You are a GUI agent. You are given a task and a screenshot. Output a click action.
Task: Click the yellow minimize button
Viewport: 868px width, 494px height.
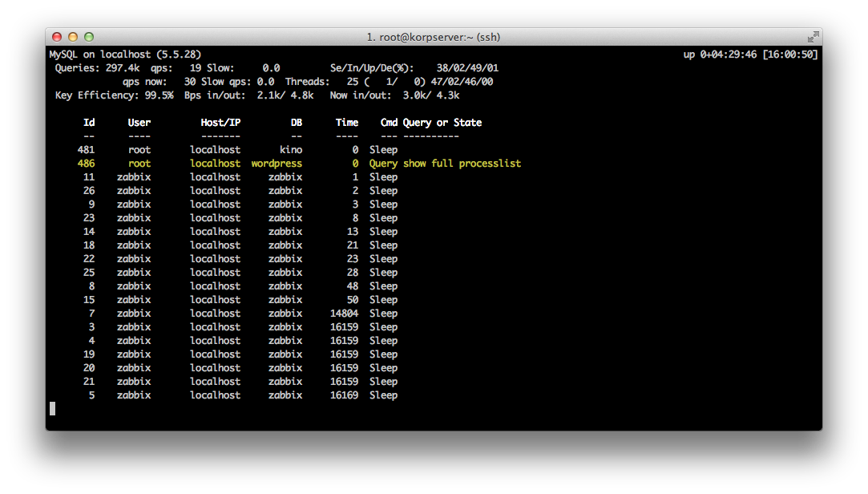point(72,36)
